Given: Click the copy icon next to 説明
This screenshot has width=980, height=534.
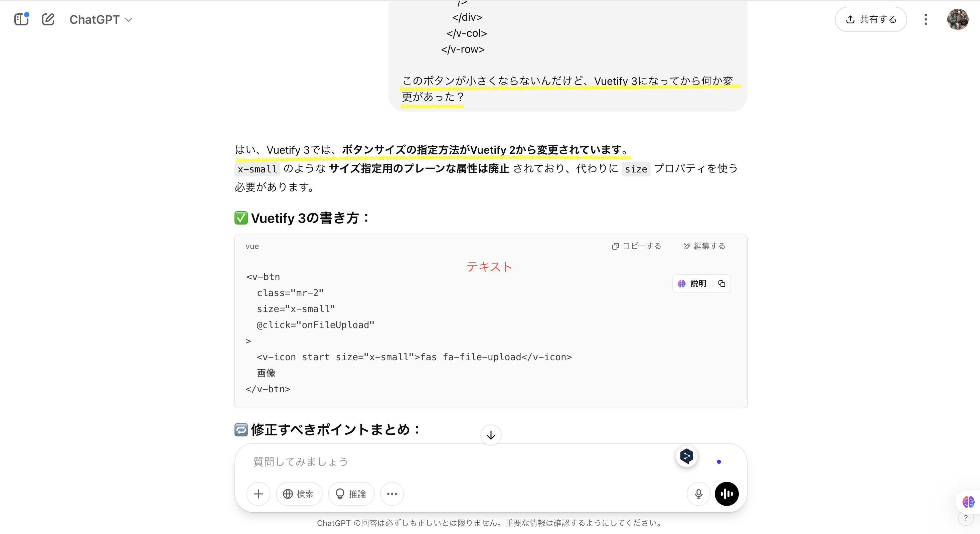Looking at the screenshot, I should (722, 284).
